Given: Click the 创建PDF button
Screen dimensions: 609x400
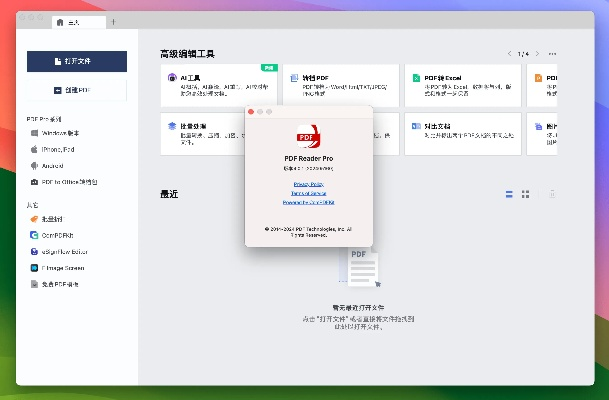Looking at the screenshot, I should pyautogui.click(x=76, y=90).
